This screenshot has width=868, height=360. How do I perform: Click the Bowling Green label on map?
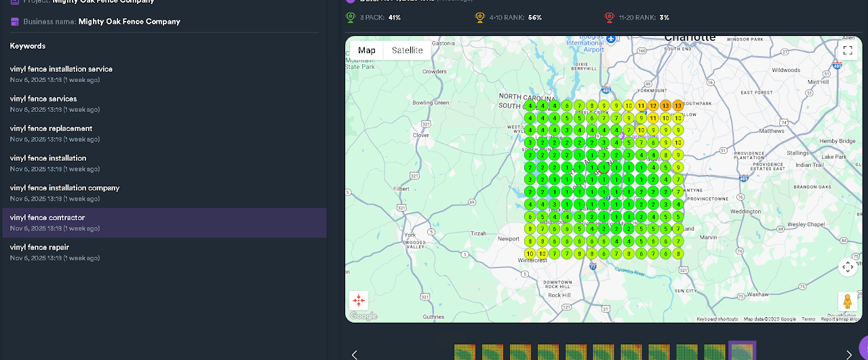431,103
